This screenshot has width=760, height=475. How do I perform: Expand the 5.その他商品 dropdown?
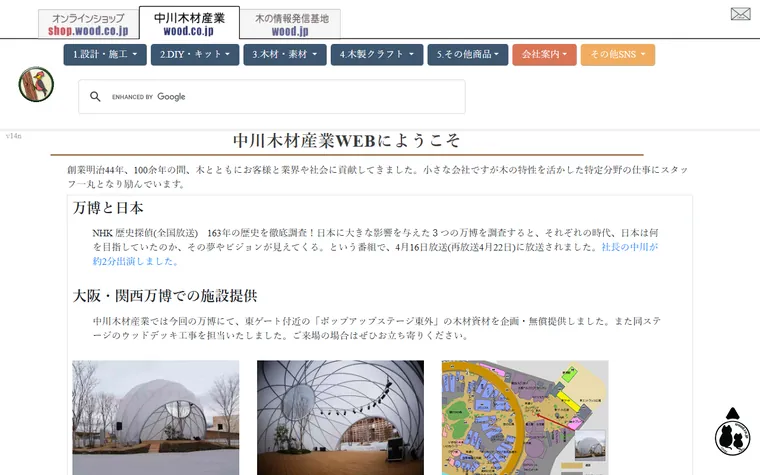tap(468, 54)
